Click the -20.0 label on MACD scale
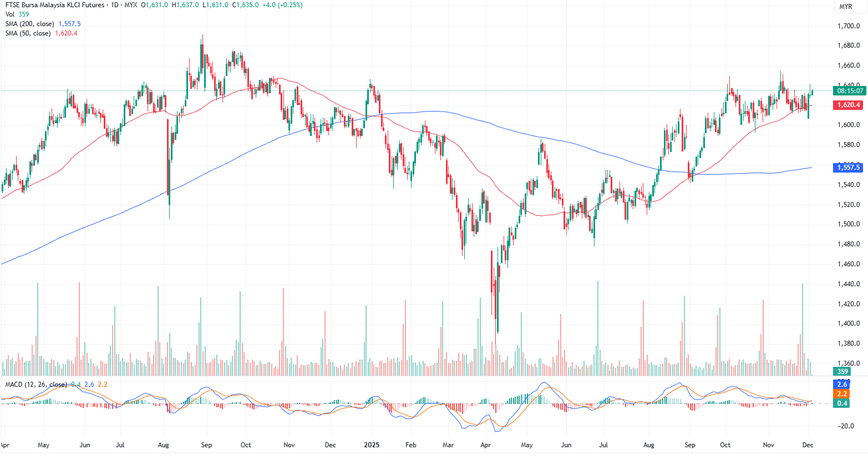The image size is (868, 460). 846,426
